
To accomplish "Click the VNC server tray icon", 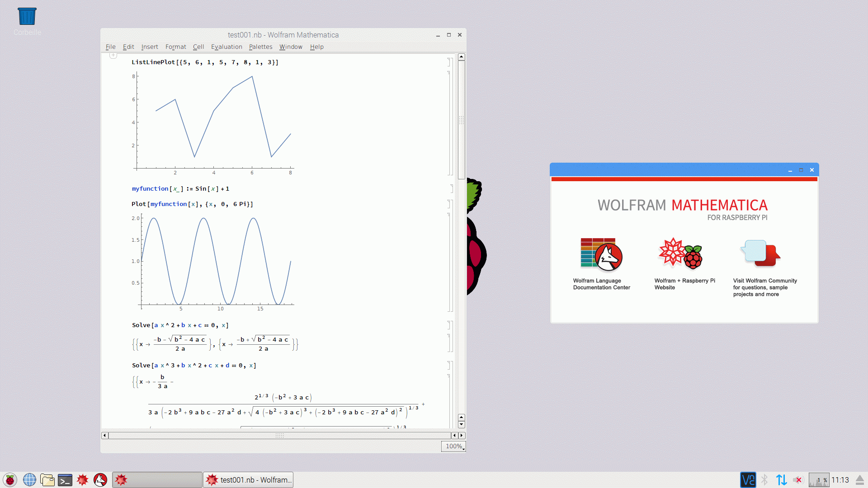I will (x=748, y=480).
